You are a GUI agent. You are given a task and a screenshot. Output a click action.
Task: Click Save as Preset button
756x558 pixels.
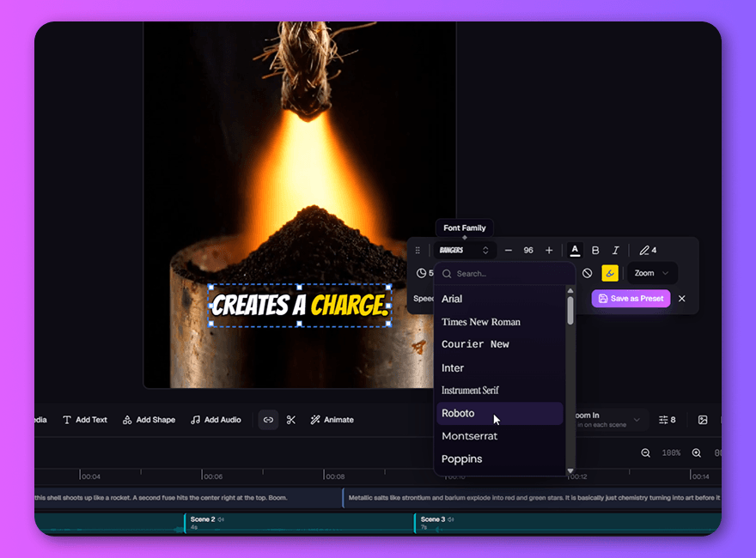tap(631, 299)
